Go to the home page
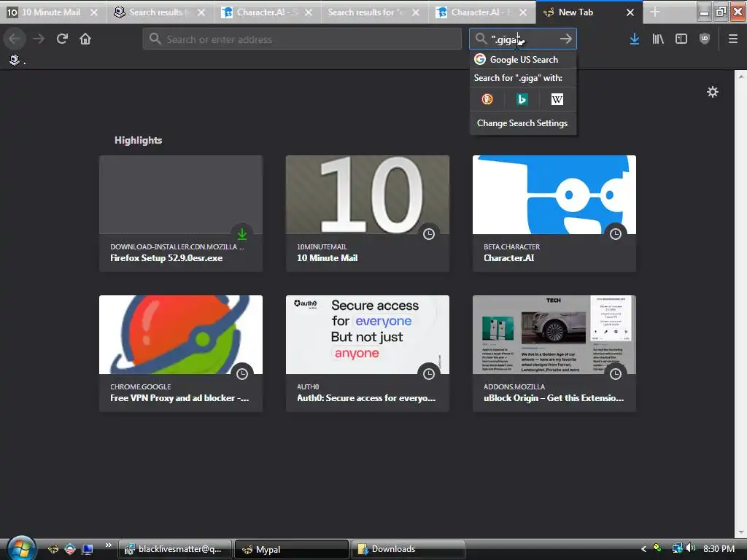 click(x=85, y=39)
